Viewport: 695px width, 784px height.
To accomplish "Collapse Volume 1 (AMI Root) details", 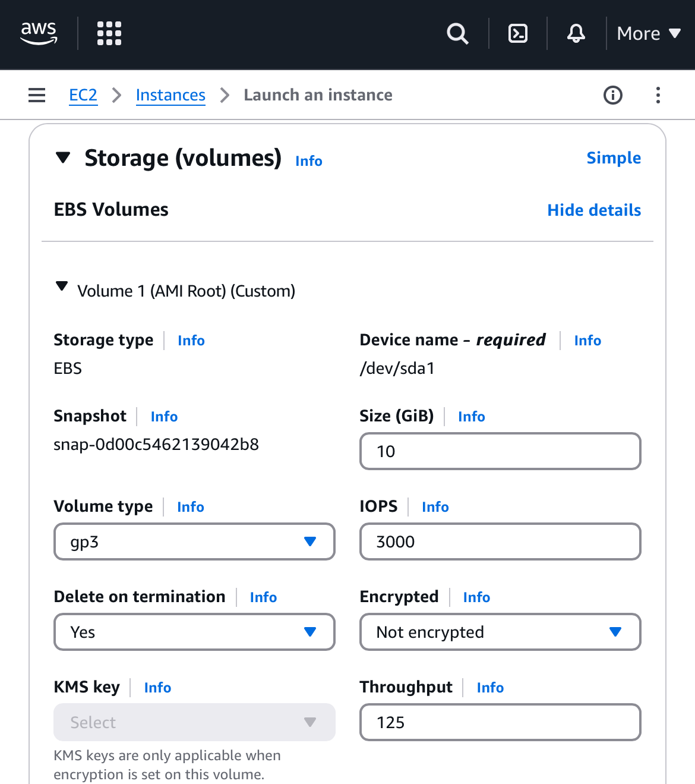I will tap(61, 287).
